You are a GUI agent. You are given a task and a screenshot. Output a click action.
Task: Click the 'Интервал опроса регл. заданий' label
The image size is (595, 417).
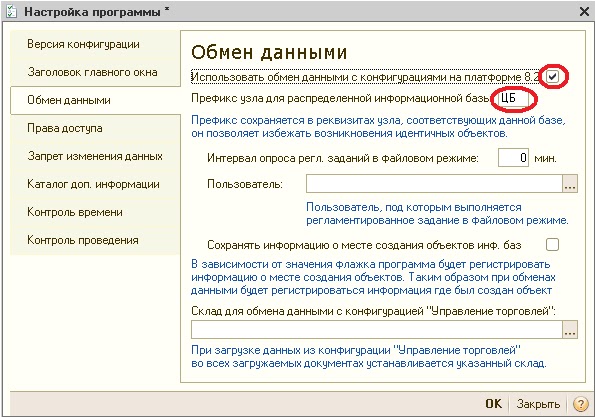coord(343,158)
